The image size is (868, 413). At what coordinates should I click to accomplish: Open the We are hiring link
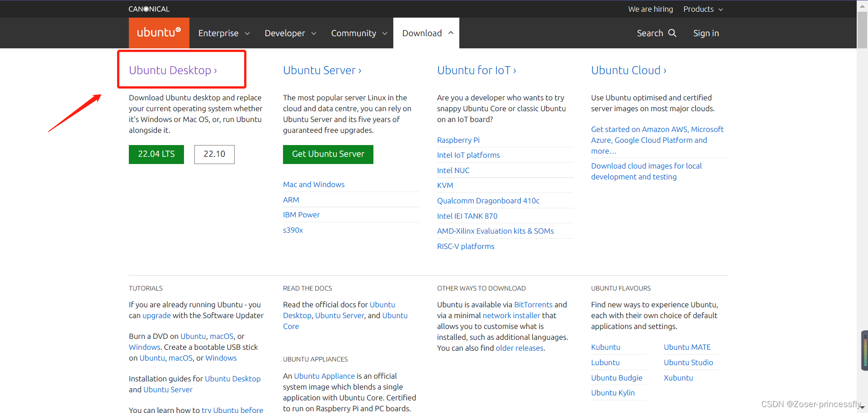point(651,9)
